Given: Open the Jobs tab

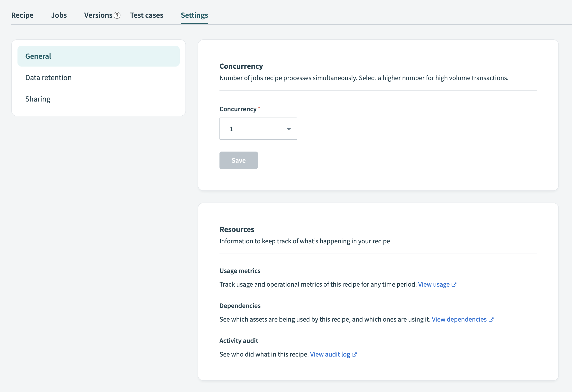Looking at the screenshot, I should tap(59, 15).
